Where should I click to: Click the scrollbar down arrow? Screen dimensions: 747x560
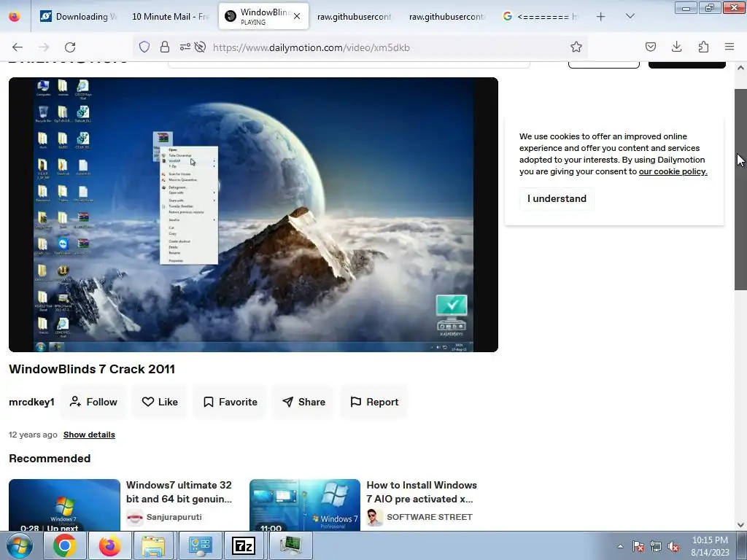[x=740, y=525]
